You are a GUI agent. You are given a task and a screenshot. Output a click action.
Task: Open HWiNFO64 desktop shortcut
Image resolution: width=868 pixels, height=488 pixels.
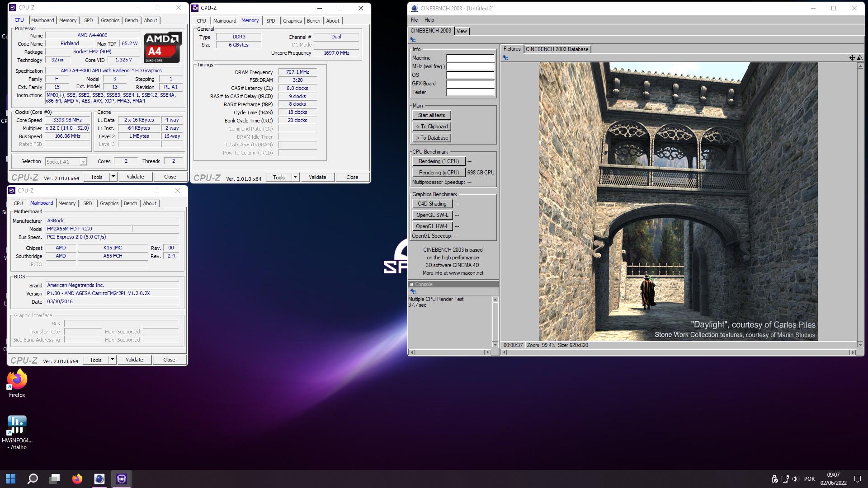click(x=17, y=433)
